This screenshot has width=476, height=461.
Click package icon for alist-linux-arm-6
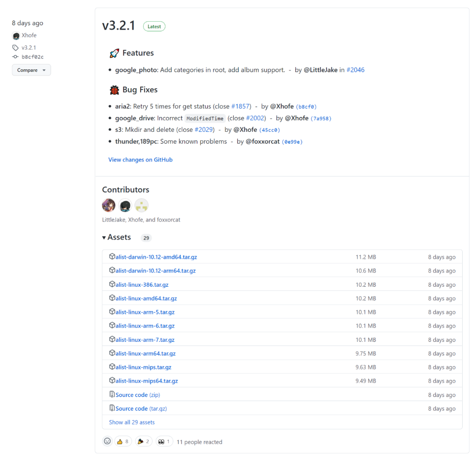pyautogui.click(x=112, y=325)
